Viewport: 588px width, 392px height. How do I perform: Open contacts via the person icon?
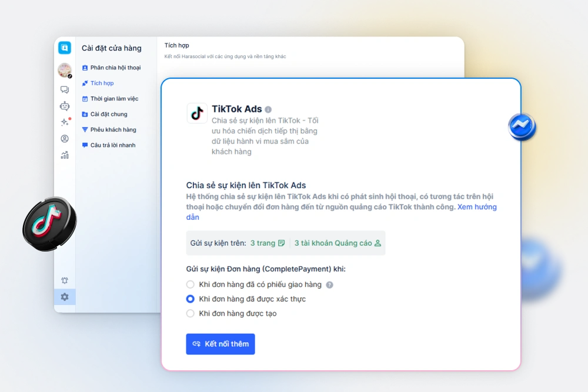[65, 138]
